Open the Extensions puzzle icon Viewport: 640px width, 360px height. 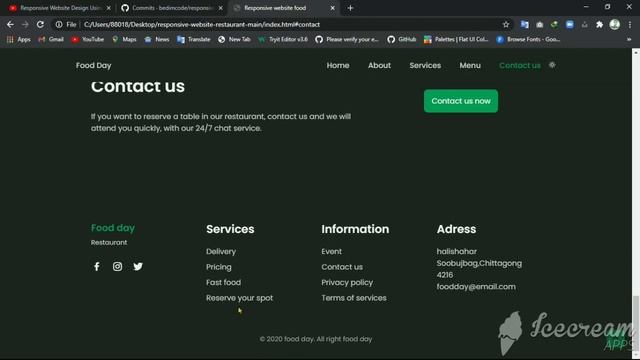pos(600,24)
